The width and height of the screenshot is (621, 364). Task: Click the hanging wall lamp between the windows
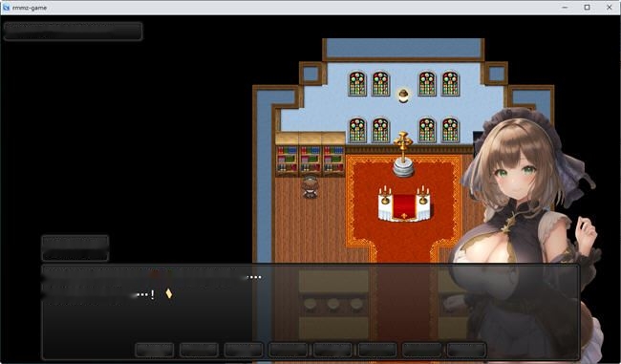pyautogui.click(x=403, y=96)
